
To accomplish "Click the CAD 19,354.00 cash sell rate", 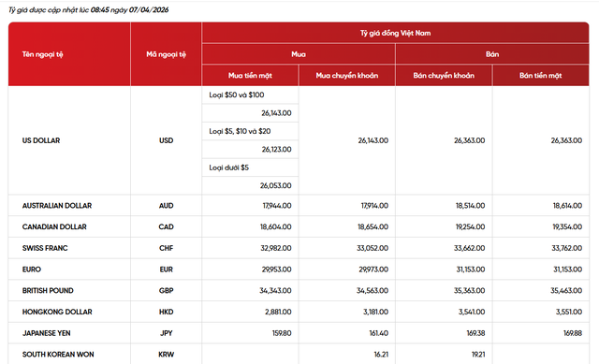I will (x=567, y=226).
